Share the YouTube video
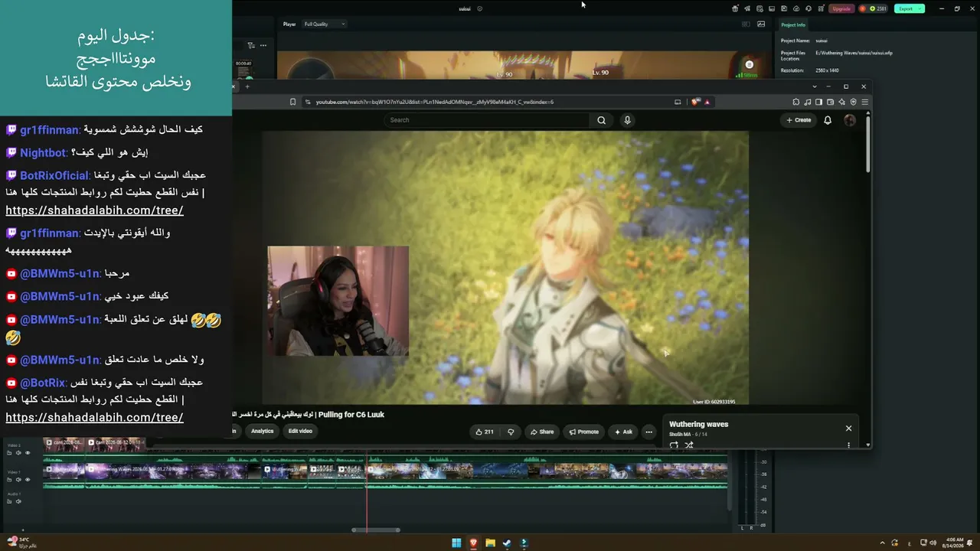980x551 pixels. pyautogui.click(x=541, y=432)
